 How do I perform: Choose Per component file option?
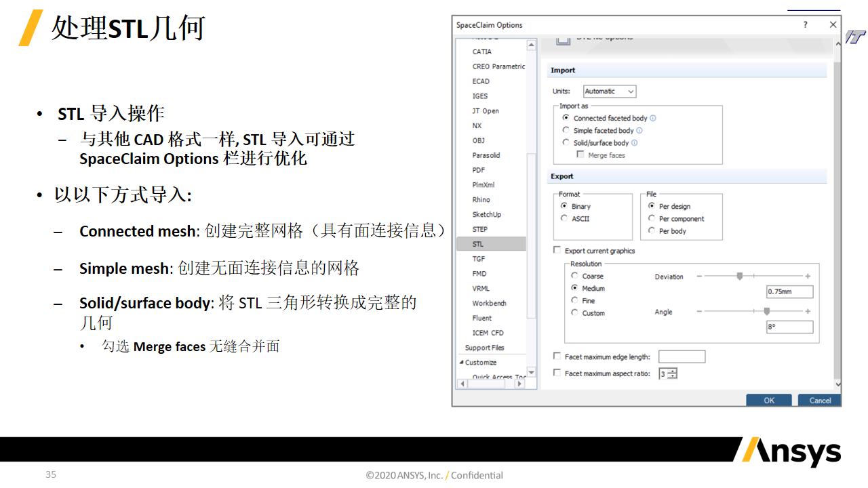pyautogui.click(x=652, y=218)
